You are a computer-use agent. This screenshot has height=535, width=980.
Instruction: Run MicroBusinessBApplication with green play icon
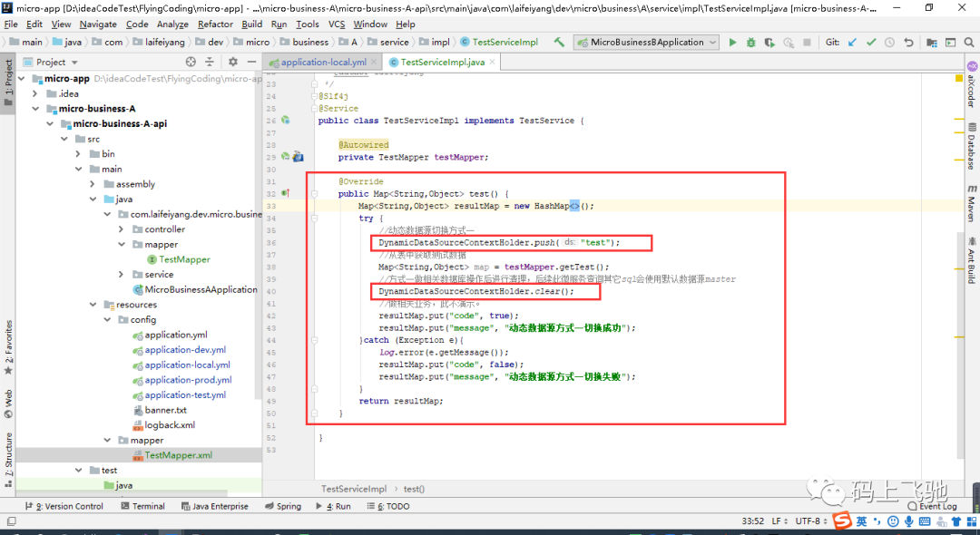click(732, 43)
